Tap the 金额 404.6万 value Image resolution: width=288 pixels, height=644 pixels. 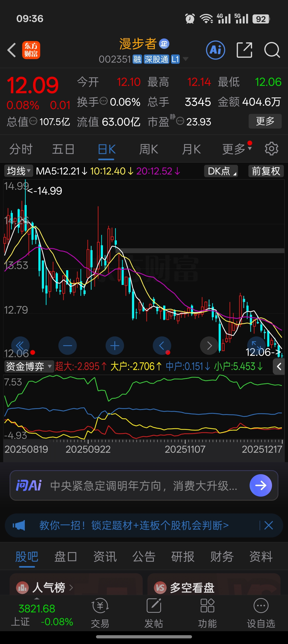pos(261,102)
